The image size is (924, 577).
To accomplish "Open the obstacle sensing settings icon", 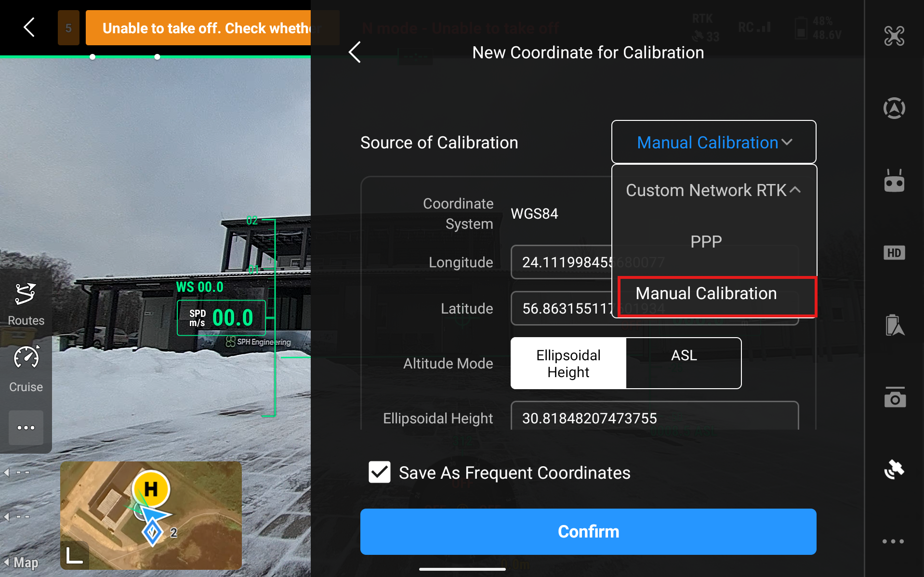I will [894, 108].
